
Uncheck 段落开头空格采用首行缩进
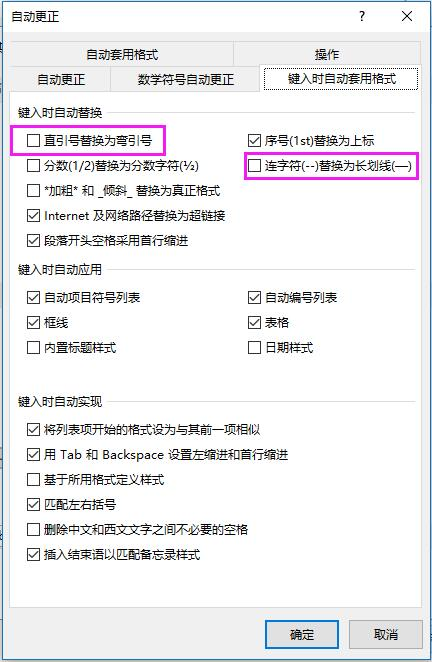(33, 241)
